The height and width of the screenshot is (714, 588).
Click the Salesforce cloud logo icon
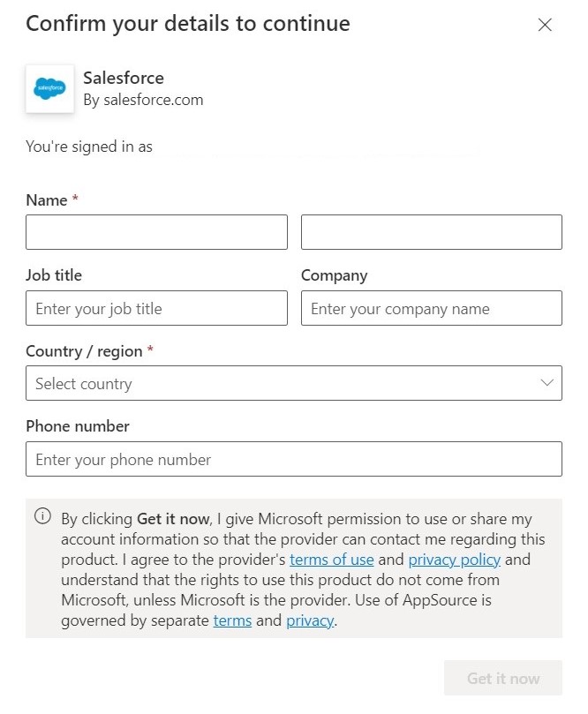click(x=49, y=88)
